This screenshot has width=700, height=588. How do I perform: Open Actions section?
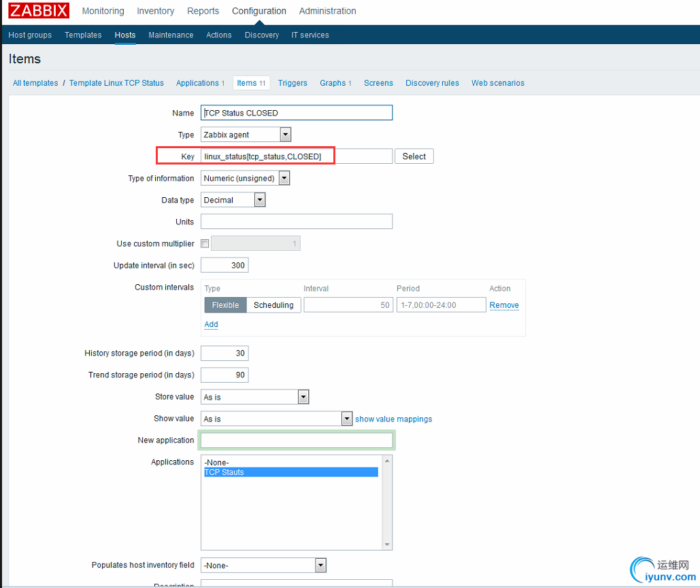[219, 35]
